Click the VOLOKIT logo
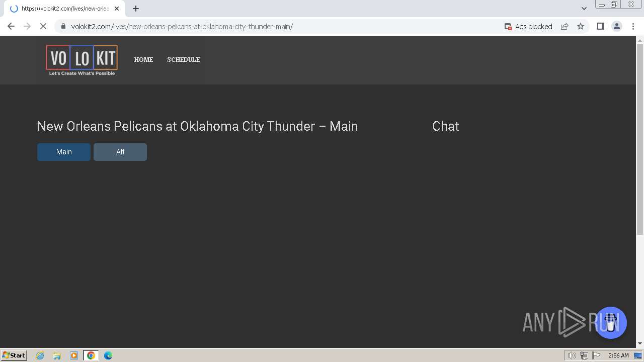Viewport: 644px width, 362px height. (x=82, y=60)
